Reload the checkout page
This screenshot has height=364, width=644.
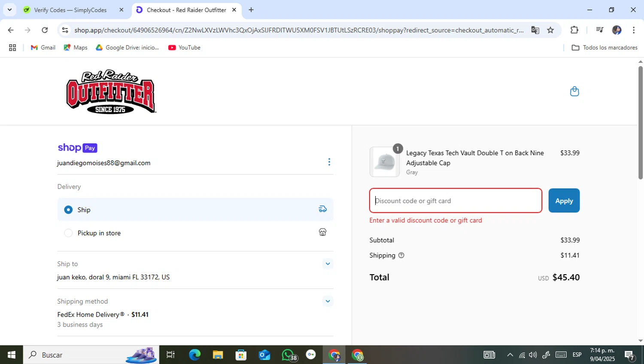point(45,30)
